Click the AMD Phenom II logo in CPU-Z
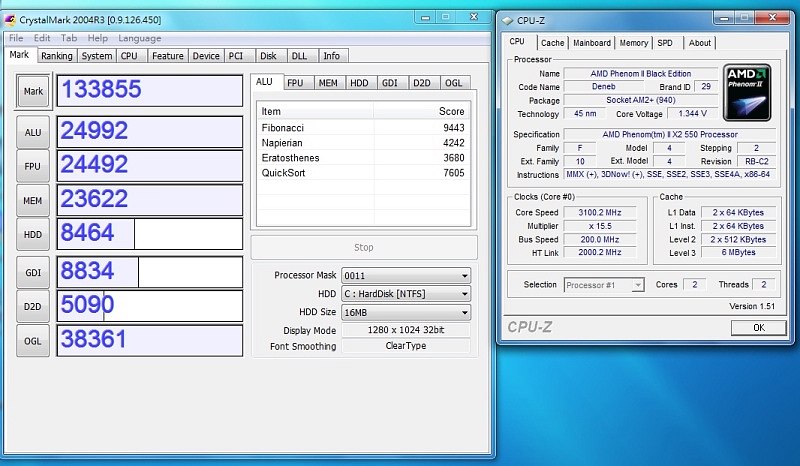The height and width of the screenshot is (466, 800). [x=747, y=92]
